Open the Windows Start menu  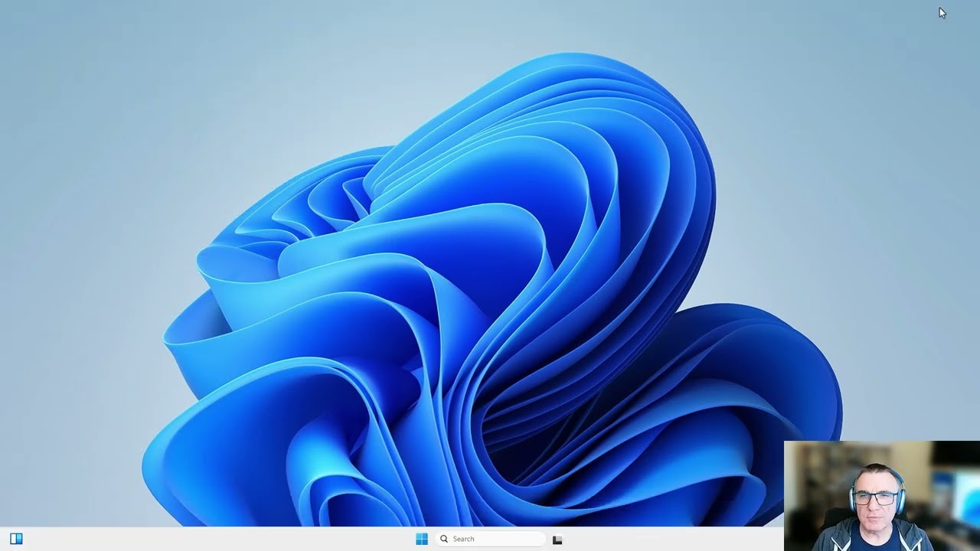point(422,539)
